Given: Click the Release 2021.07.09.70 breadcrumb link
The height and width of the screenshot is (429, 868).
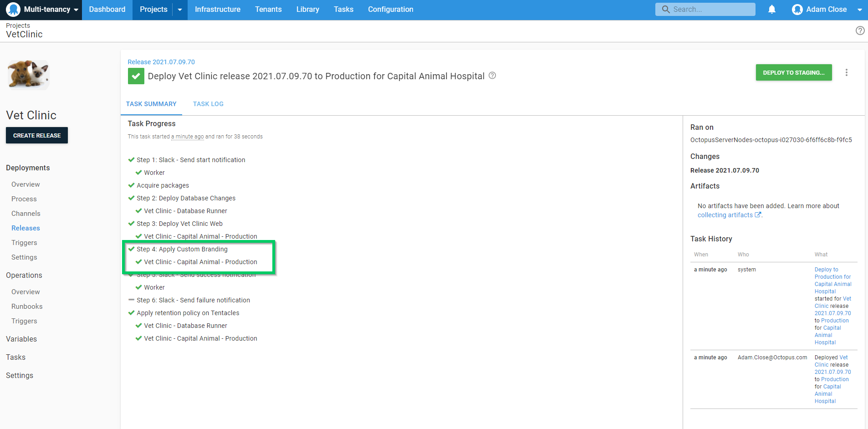Looking at the screenshot, I should tap(161, 62).
